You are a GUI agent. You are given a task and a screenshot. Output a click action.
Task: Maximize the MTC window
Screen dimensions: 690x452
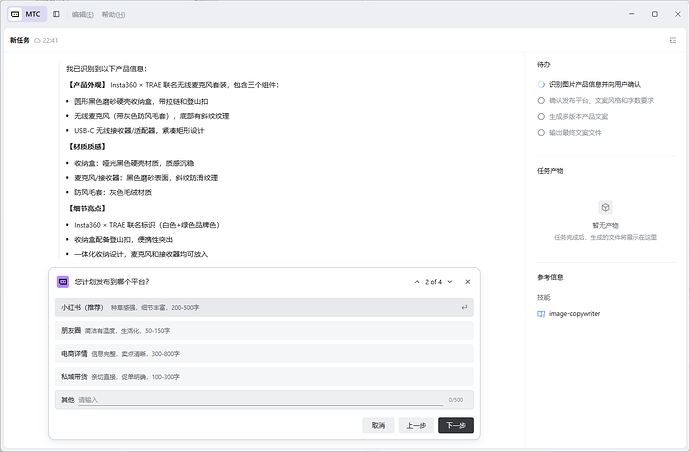coord(655,14)
